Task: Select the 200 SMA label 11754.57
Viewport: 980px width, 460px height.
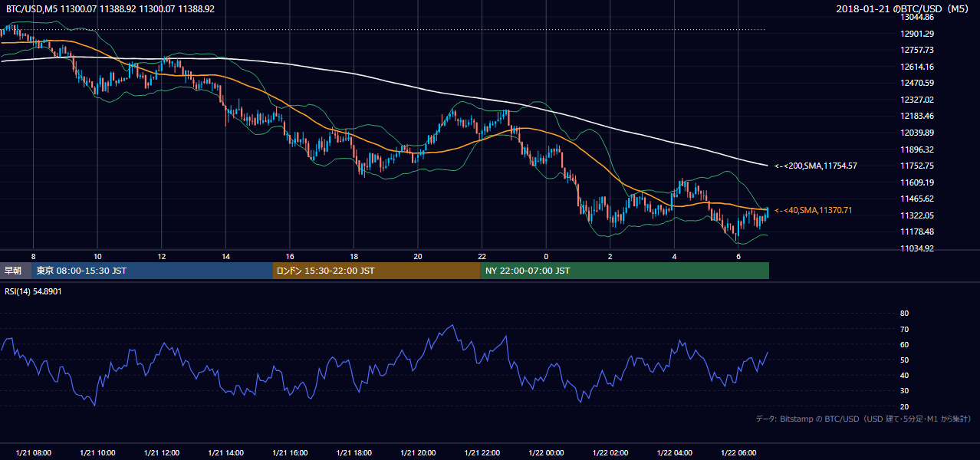Action: (x=816, y=166)
